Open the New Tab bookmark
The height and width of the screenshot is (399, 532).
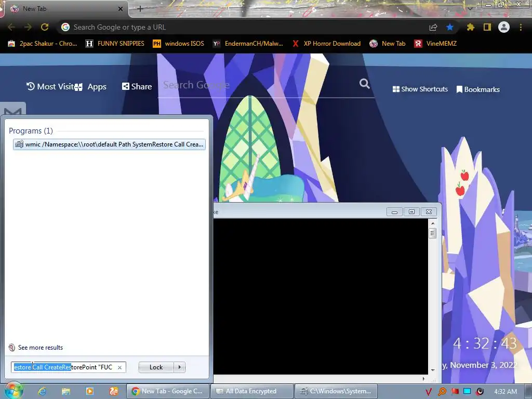(x=388, y=44)
